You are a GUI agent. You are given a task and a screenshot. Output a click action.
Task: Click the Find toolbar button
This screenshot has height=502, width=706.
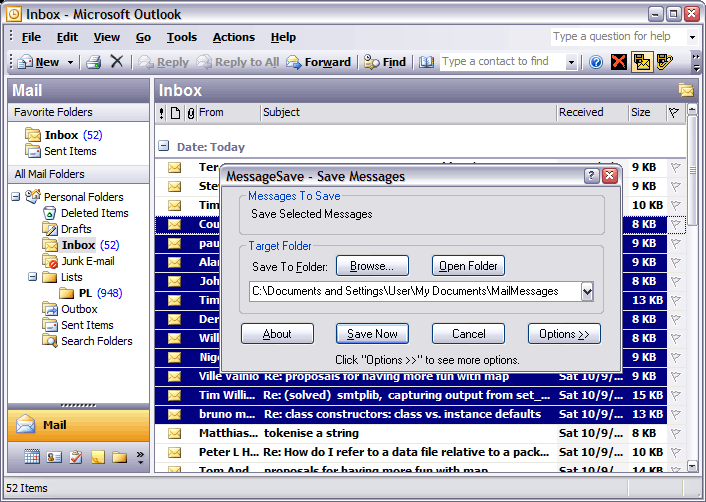385,62
